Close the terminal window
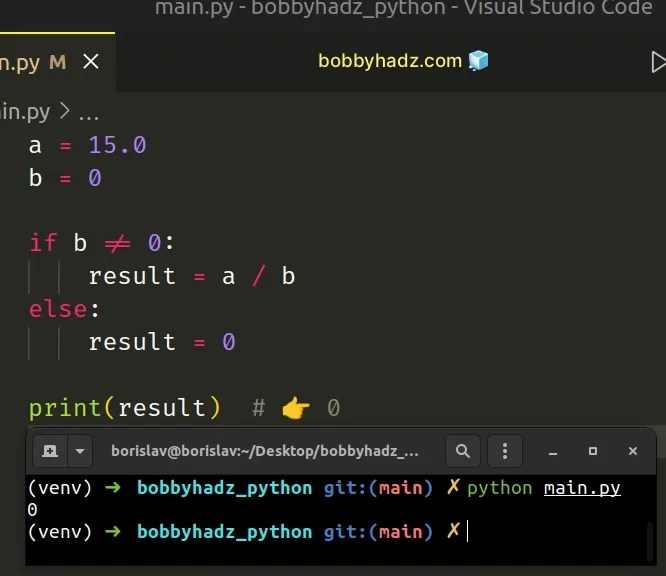 [633, 451]
